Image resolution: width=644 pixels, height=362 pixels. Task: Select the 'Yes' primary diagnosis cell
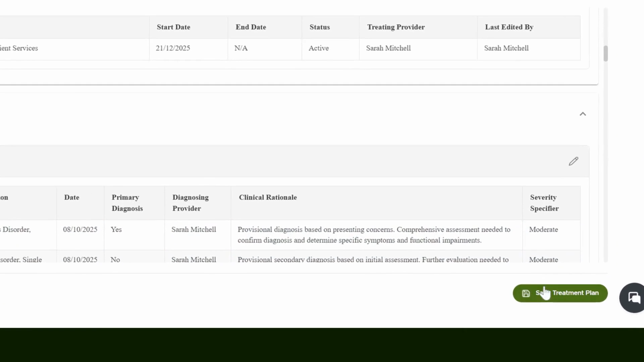[x=116, y=230]
